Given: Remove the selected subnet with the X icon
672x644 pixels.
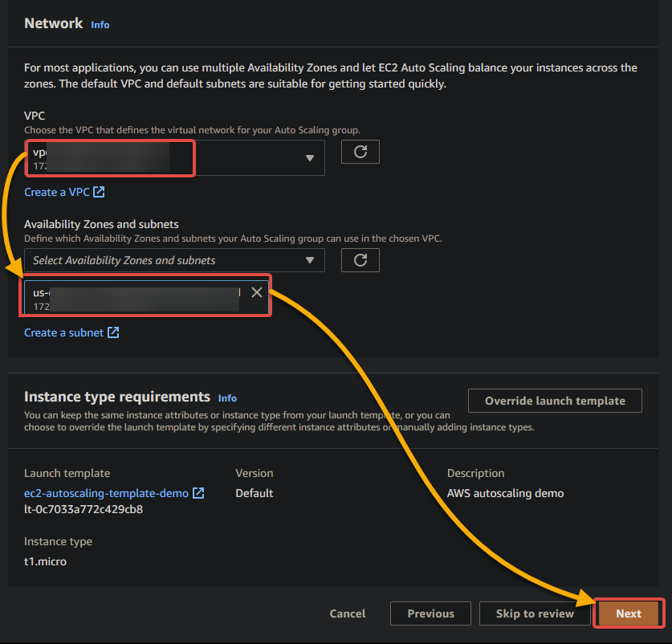Looking at the screenshot, I should 257,292.
